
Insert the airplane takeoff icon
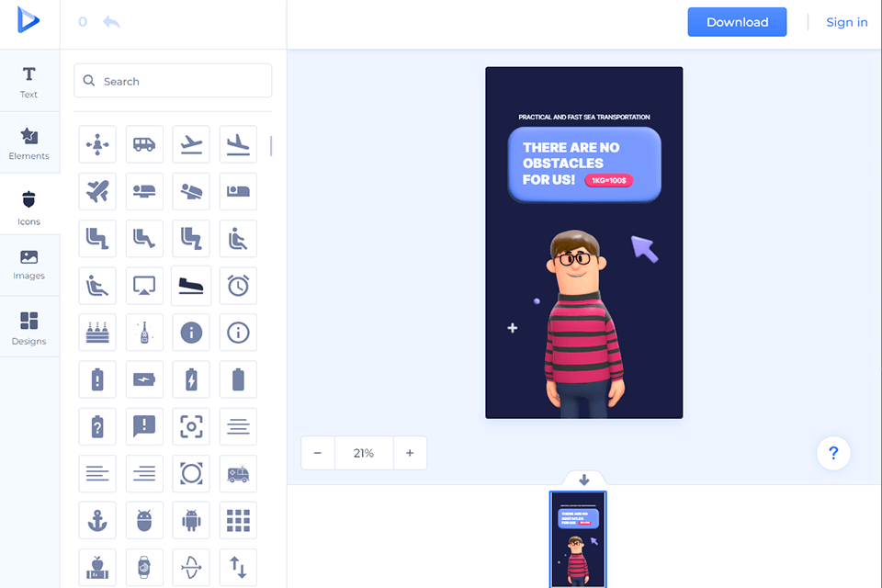point(191,144)
